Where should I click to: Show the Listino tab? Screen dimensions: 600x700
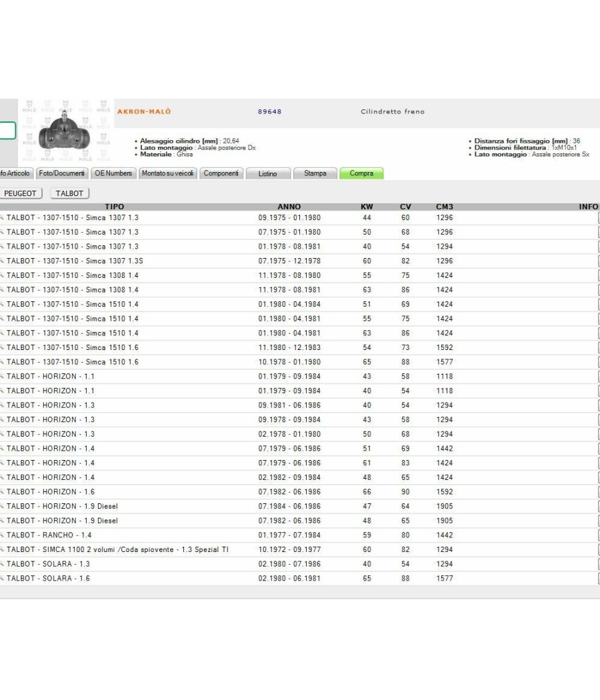pyautogui.click(x=268, y=173)
